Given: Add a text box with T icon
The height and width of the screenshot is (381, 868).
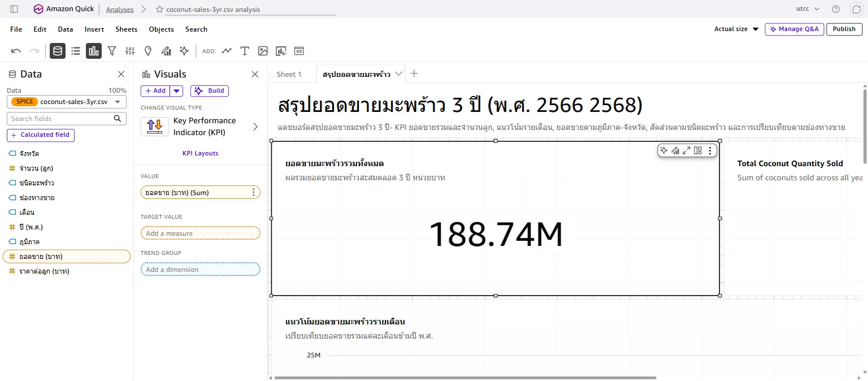Looking at the screenshot, I should tap(245, 51).
